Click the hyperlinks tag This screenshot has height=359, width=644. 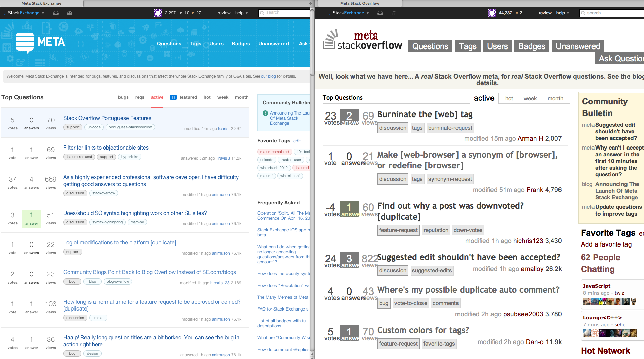[130, 157]
